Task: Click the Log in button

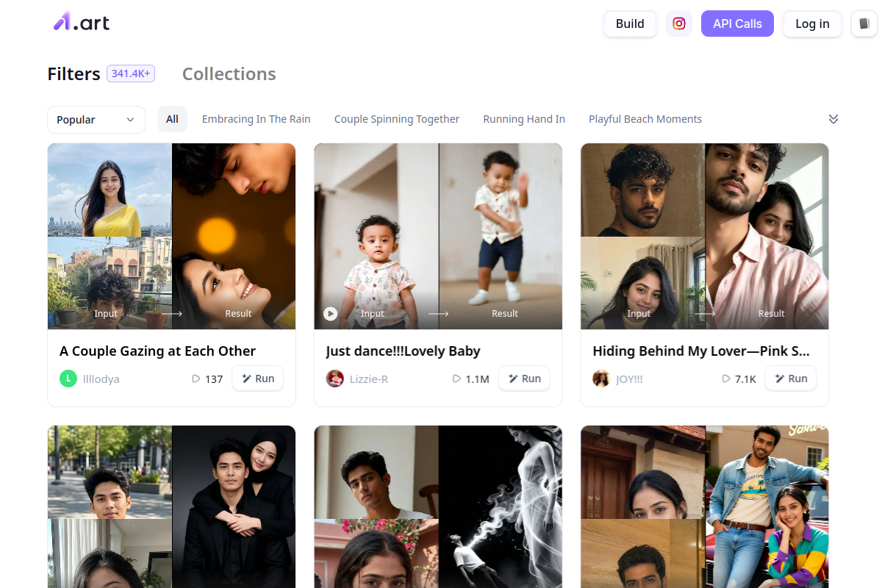Action: point(812,24)
